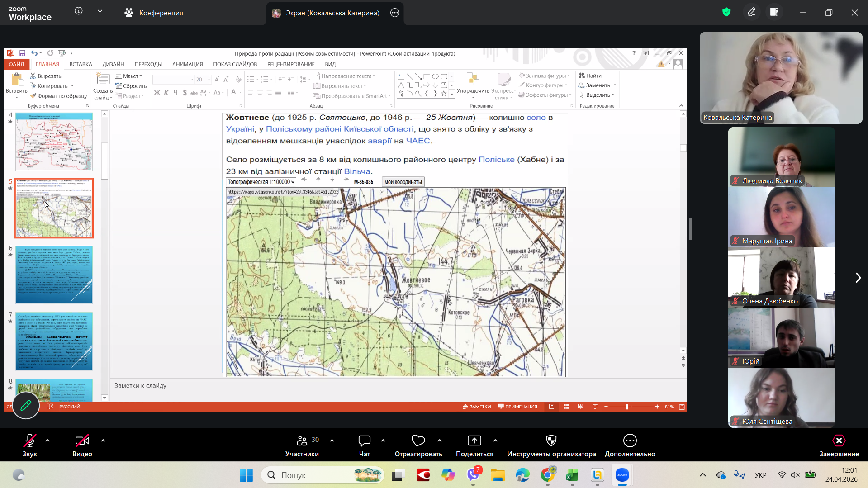Click the End meeting button
The image size is (868, 488).
[x=839, y=441]
